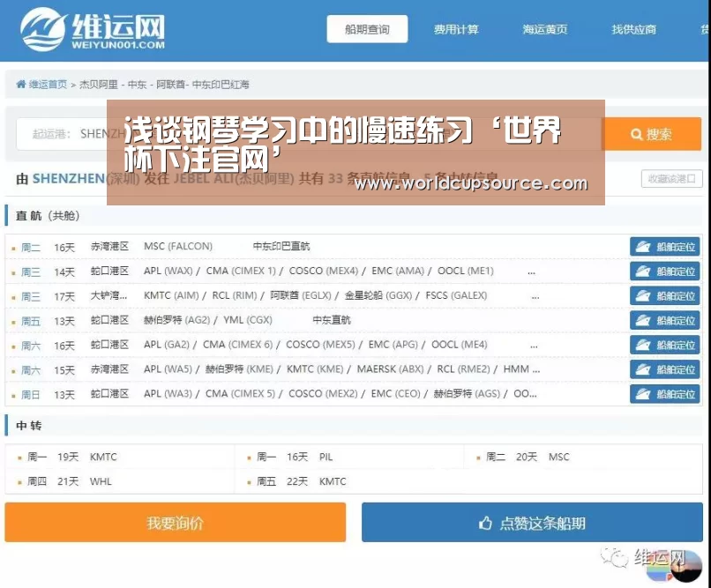The width and height of the screenshot is (711, 588).
Task: Click the orange 搜索 button
Action: pyautogui.click(x=651, y=134)
